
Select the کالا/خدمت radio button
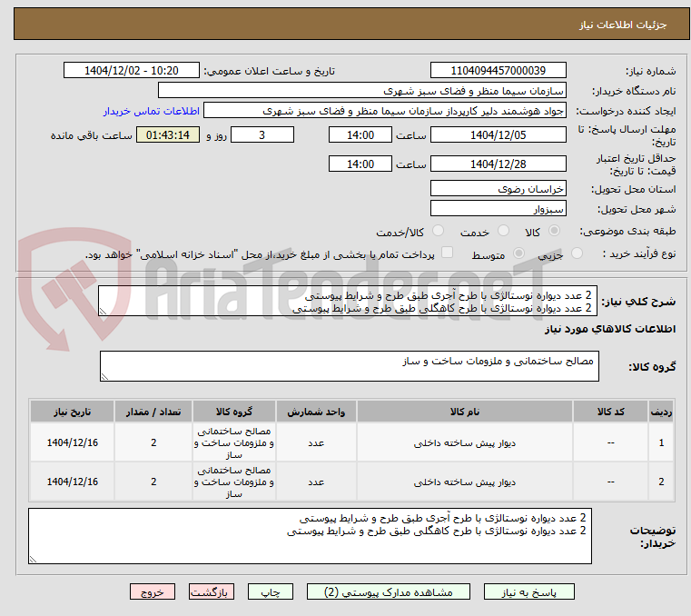(438, 231)
